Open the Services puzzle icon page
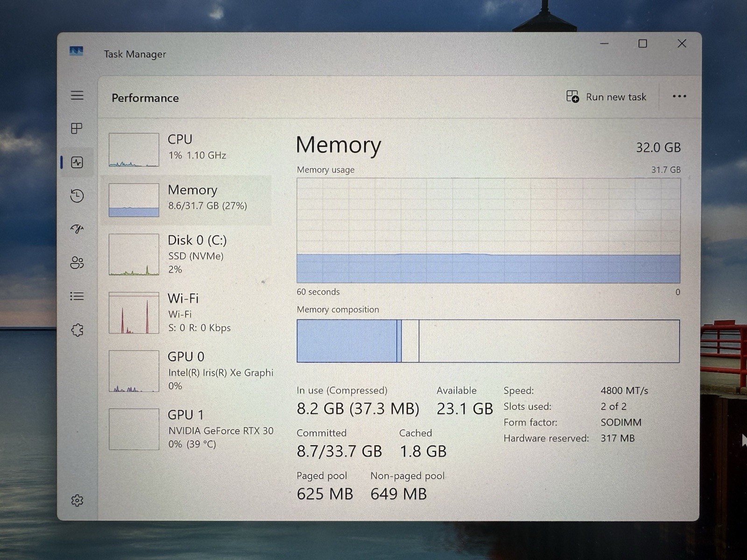 [77, 330]
